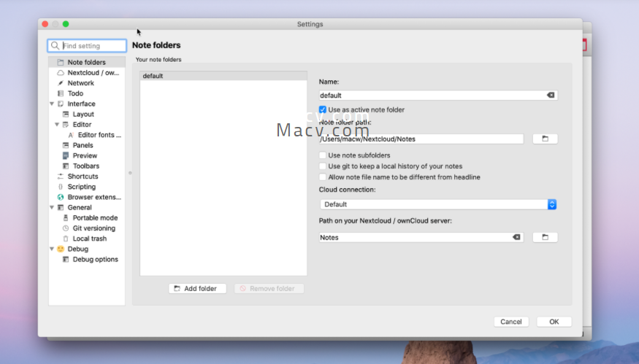639x364 pixels.
Task: Click the Local trash bin icon
Action: tap(66, 239)
